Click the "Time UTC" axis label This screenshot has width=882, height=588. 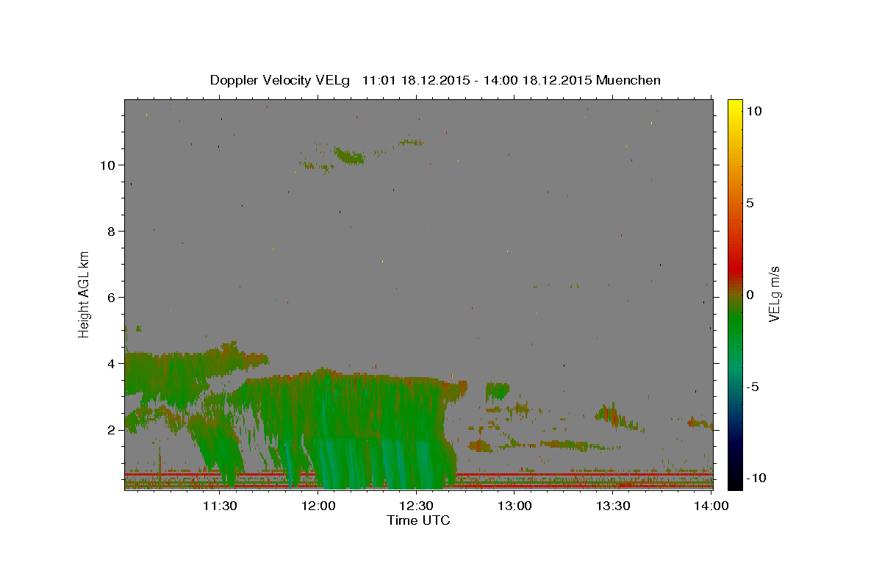click(418, 520)
